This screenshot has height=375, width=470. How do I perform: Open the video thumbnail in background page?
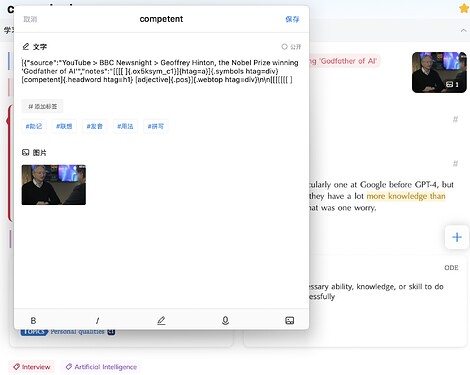click(x=439, y=72)
